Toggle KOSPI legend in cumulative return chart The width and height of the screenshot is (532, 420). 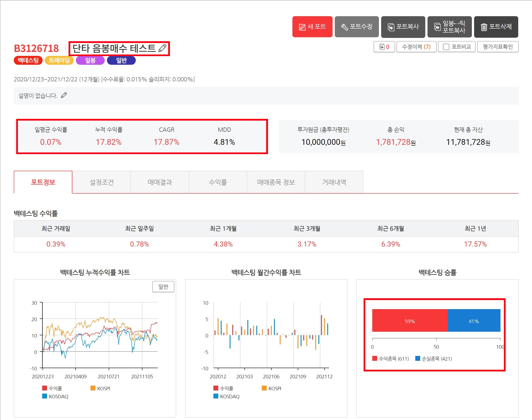click(x=100, y=388)
